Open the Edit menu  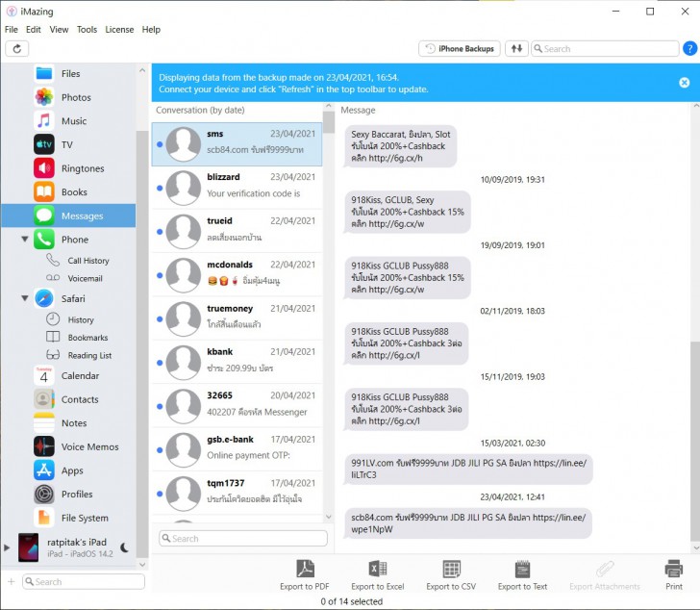tap(33, 30)
